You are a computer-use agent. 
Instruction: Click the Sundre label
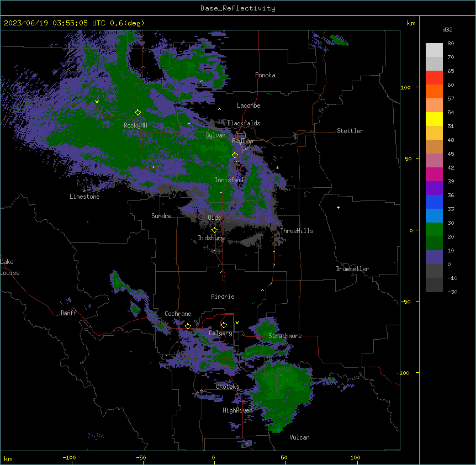(161, 216)
